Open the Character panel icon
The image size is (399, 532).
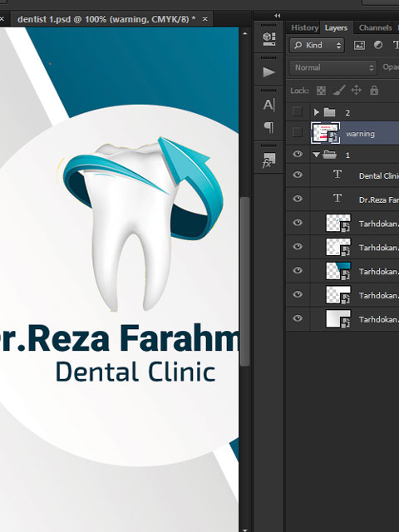tap(269, 105)
